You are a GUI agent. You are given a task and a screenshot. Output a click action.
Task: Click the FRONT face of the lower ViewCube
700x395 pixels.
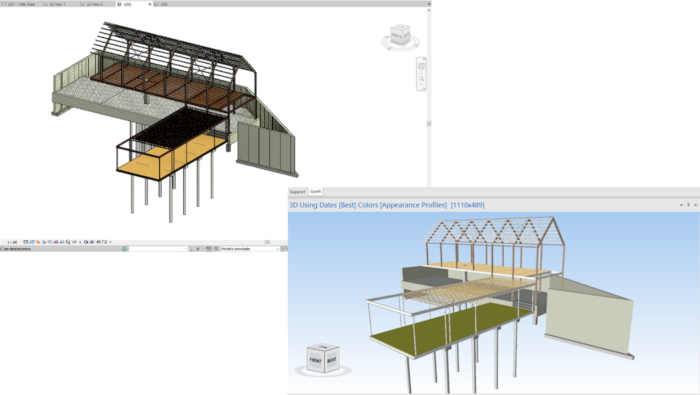pyautogui.click(x=315, y=359)
